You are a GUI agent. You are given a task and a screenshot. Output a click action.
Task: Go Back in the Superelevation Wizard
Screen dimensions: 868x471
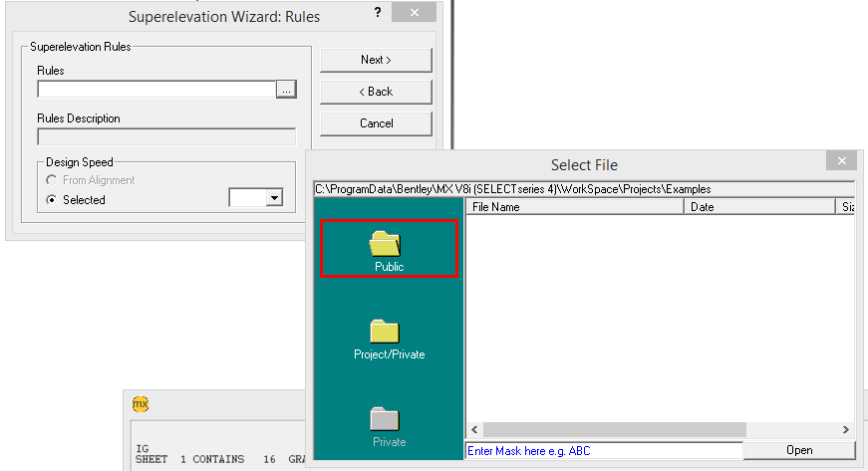(x=376, y=92)
